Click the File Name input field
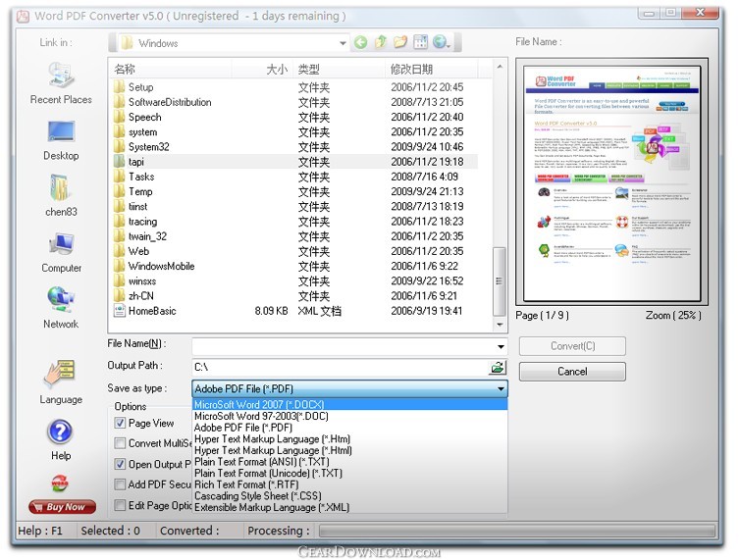Screen dimensions: 739x560 (343, 346)
